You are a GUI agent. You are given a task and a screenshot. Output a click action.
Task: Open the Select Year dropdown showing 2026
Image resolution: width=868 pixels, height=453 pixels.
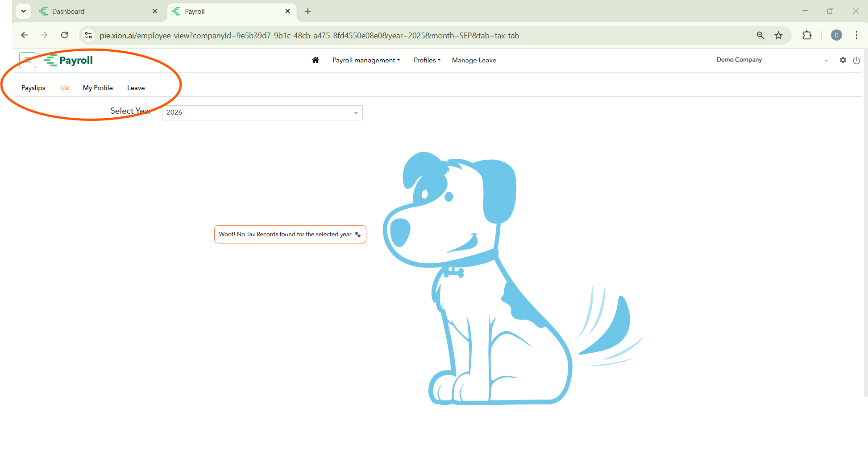262,113
